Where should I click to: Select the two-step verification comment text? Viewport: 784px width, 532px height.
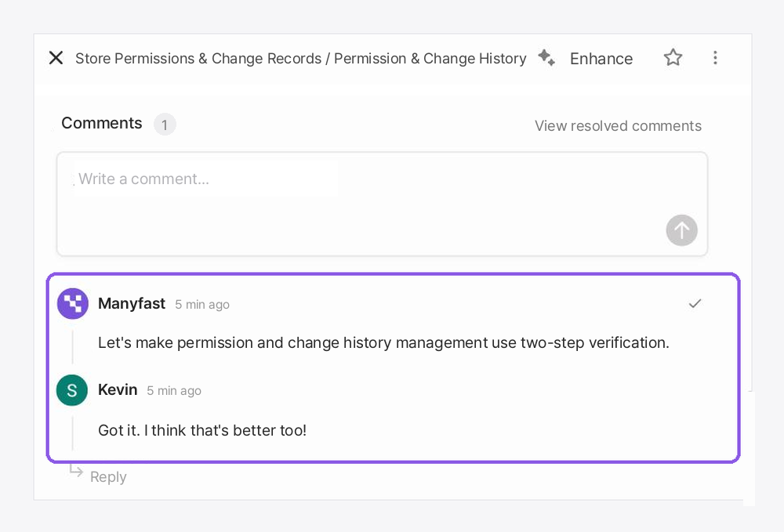[383, 342]
